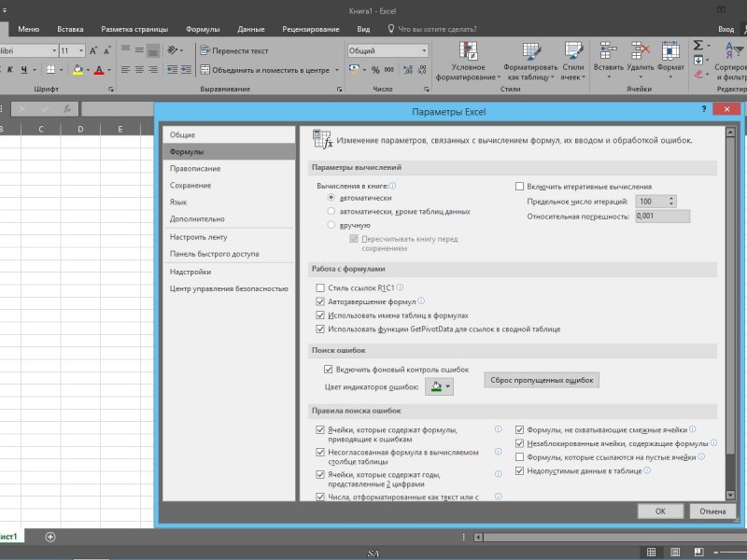This screenshot has width=747, height=560.
Task: Click the Comma Style (000) icon
Action: 389,70
